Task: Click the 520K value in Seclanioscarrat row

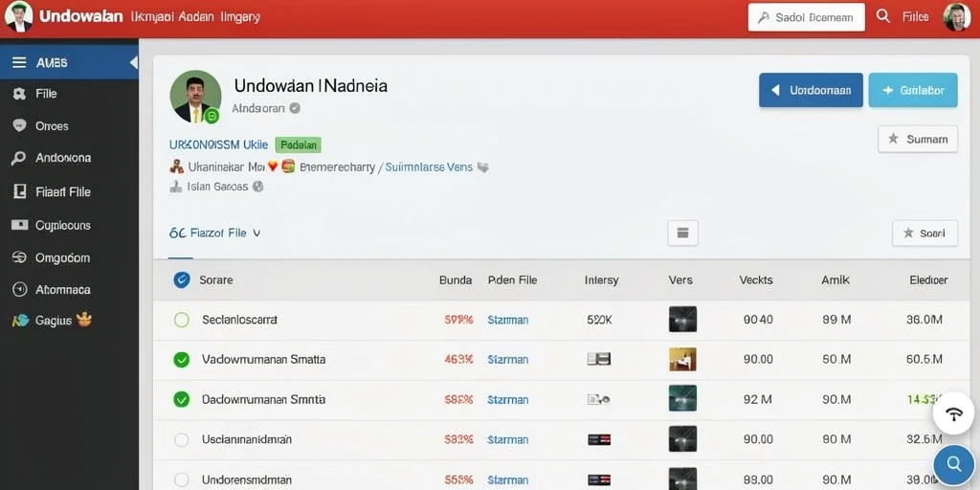Action: click(600, 320)
